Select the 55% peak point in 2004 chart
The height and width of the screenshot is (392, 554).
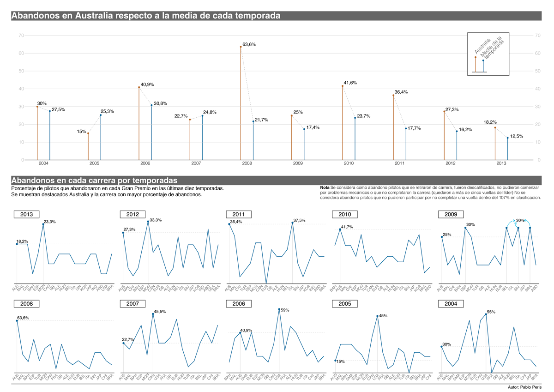486,314
